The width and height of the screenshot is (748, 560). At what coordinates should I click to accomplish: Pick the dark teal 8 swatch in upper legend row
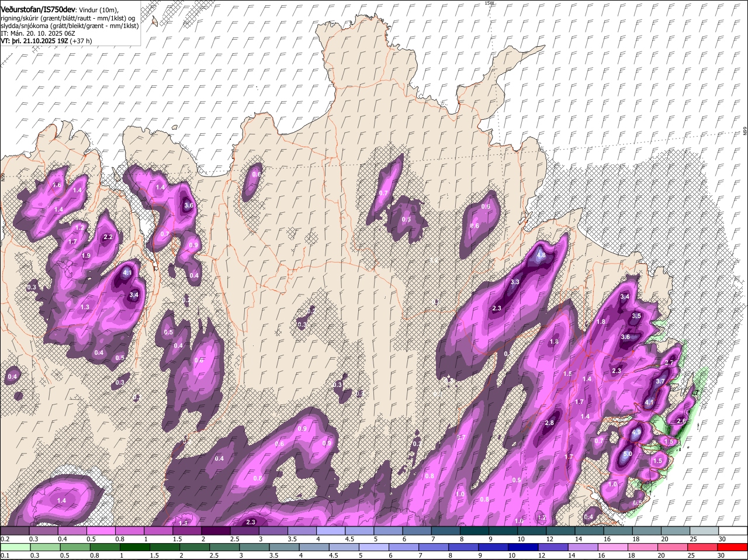[475, 530]
